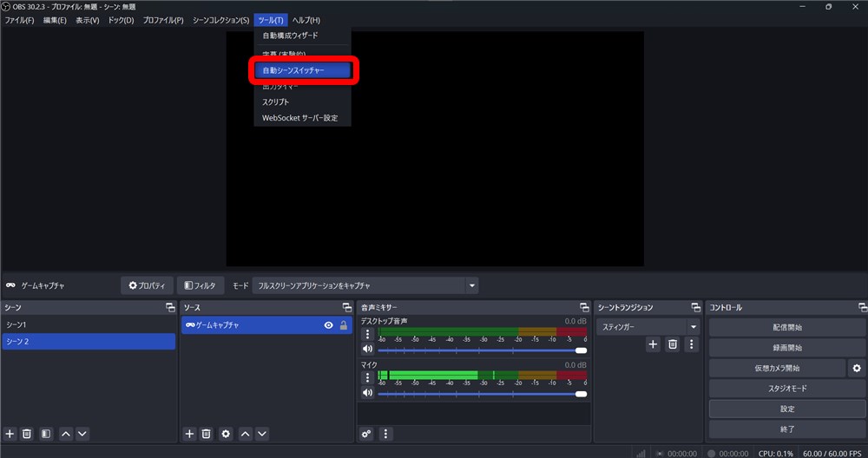
Task: Undock the シーン panel
Action: tap(170, 308)
